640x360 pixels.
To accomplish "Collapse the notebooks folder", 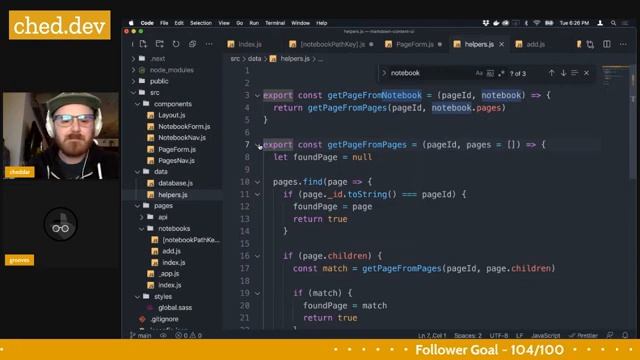I will click(x=142, y=229).
